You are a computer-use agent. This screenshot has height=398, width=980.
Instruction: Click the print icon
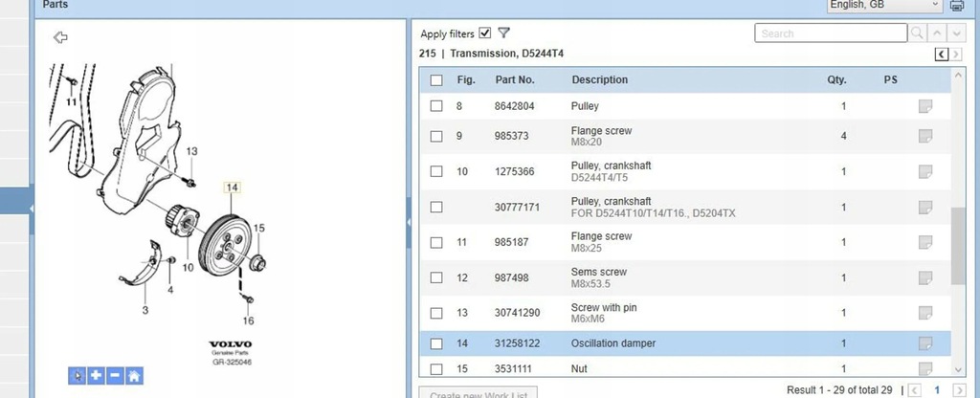(957, 6)
